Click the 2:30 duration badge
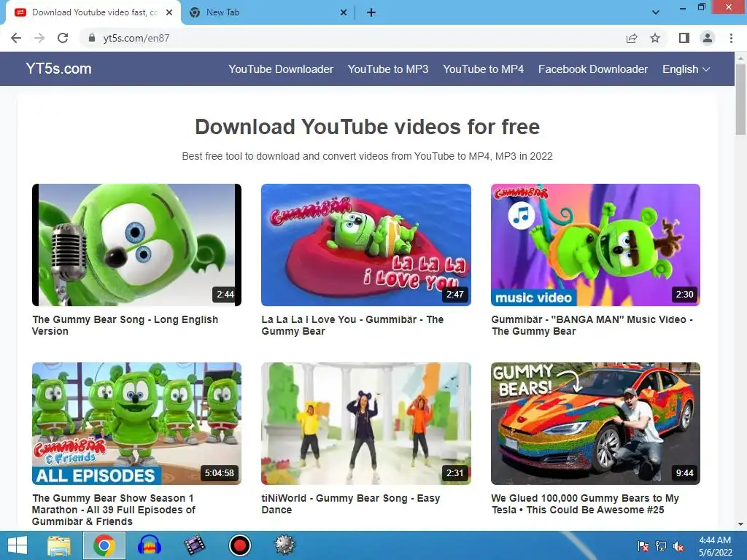The image size is (747, 560). [684, 295]
